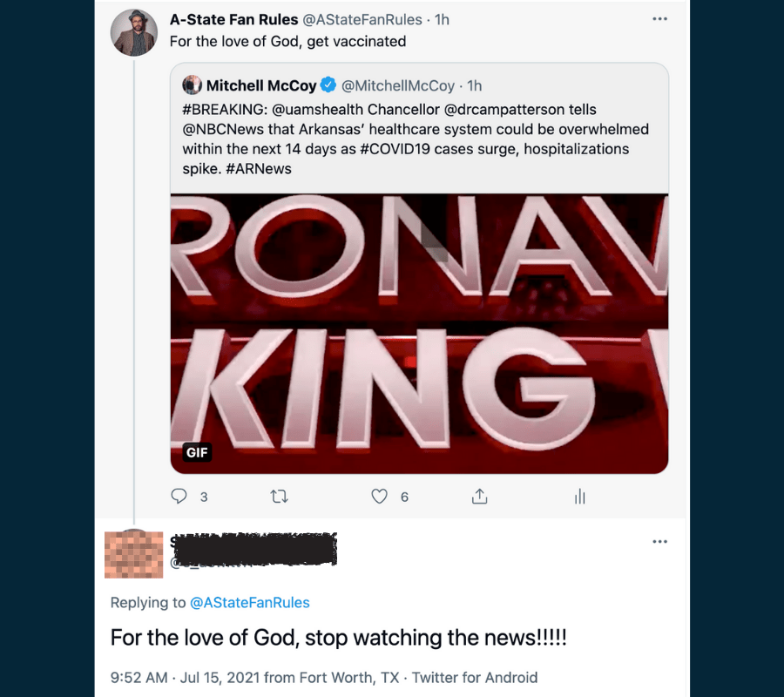The height and width of the screenshot is (697, 784).
Task: Click the Twitter for Android source link
Action: click(475, 677)
